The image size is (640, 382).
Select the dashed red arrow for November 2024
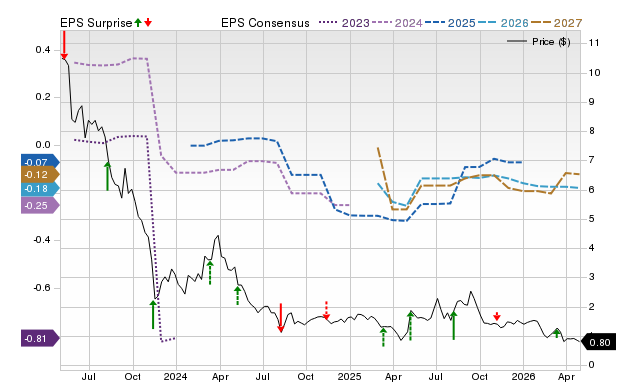[x=326, y=310]
